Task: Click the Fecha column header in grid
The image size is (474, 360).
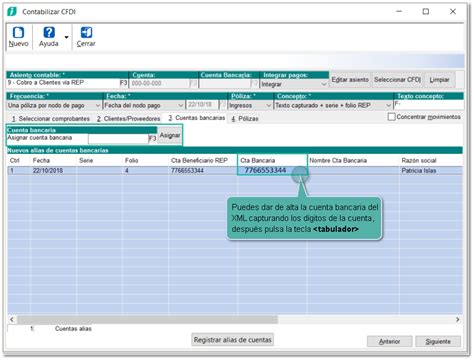Action: tap(53, 160)
